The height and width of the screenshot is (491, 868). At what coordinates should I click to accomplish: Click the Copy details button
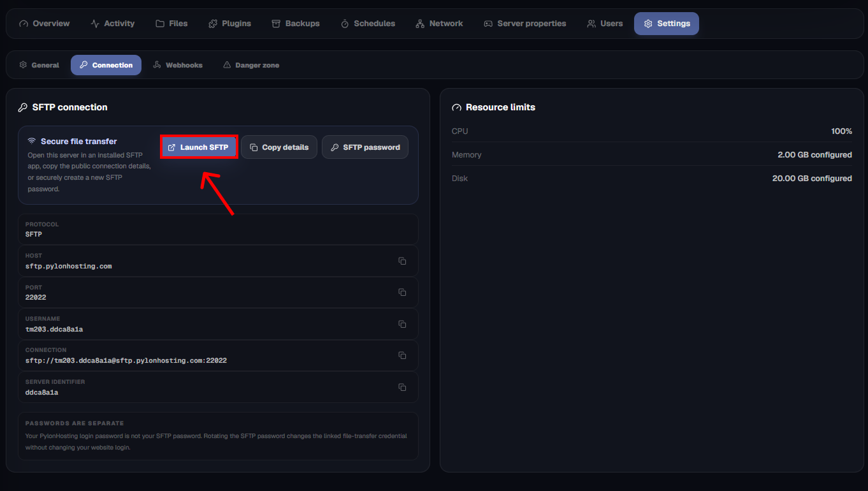[279, 147]
